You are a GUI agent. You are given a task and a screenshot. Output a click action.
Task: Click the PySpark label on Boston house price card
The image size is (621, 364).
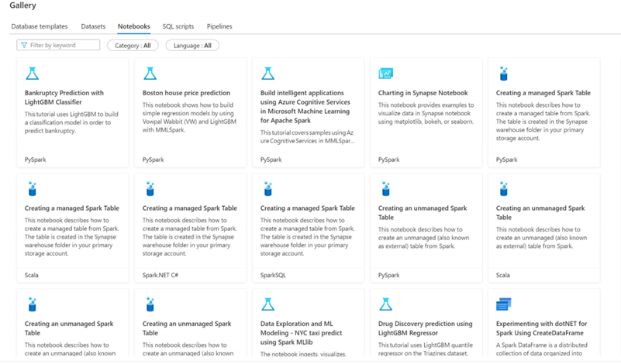(154, 160)
